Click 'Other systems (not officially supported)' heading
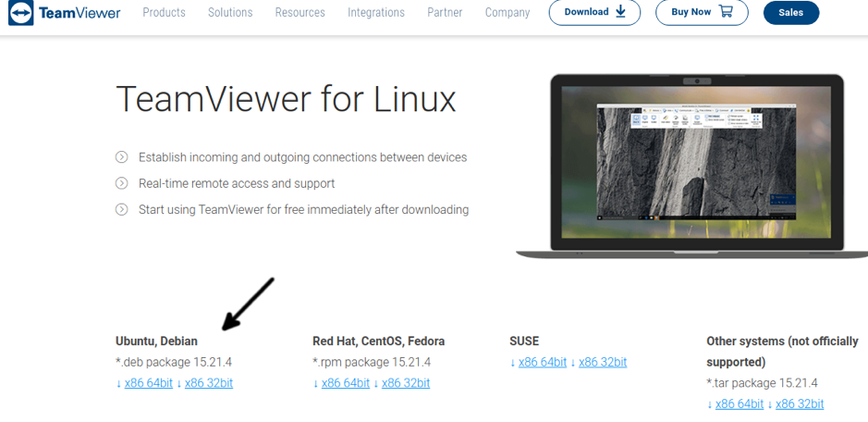The width and height of the screenshot is (868, 422). [x=782, y=352]
